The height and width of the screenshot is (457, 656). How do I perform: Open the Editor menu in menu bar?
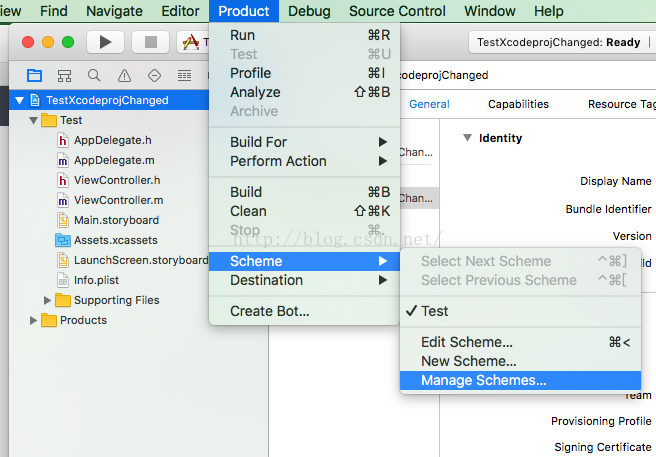[x=180, y=11]
